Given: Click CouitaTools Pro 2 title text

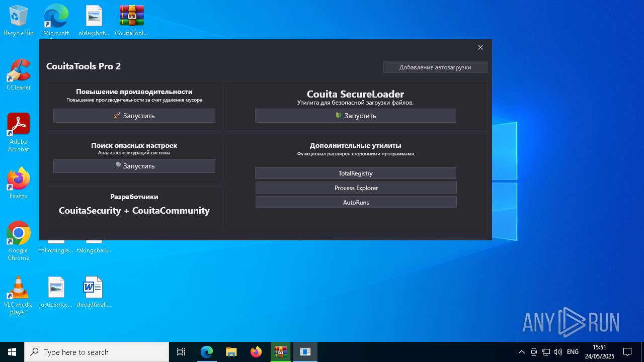Looking at the screenshot, I should [84, 66].
